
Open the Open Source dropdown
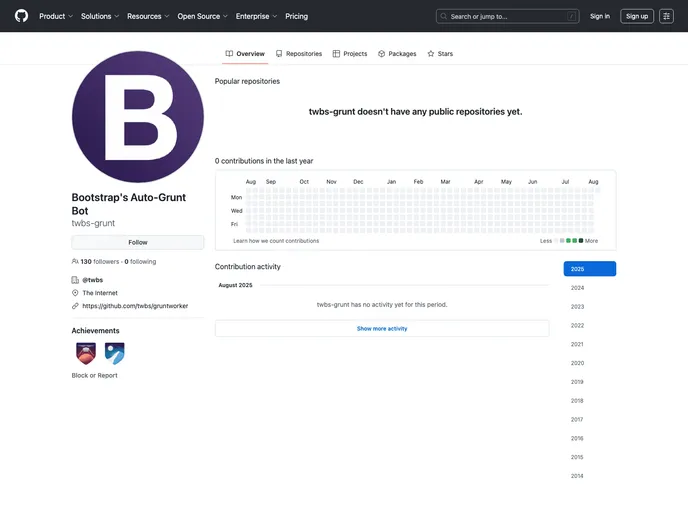click(202, 16)
